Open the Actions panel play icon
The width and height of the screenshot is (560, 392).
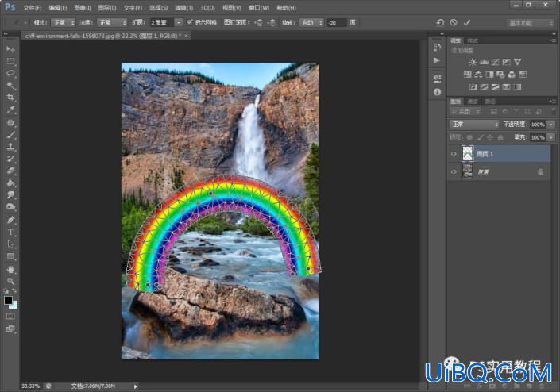(x=437, y=60)
